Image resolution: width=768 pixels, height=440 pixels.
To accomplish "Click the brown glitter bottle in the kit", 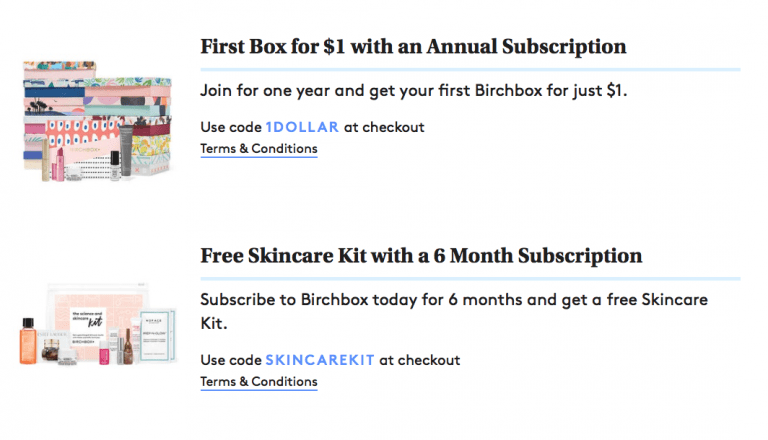I will coord(129,345).
